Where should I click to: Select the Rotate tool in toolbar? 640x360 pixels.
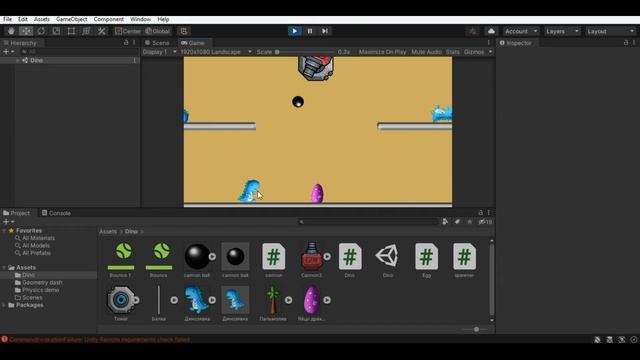point(41,31)
